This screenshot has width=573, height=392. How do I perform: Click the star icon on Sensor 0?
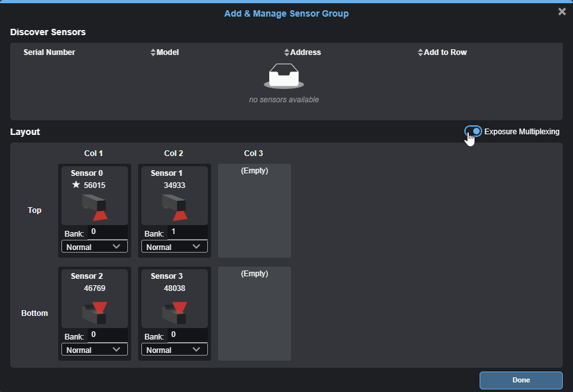click(x=76, y=185)
